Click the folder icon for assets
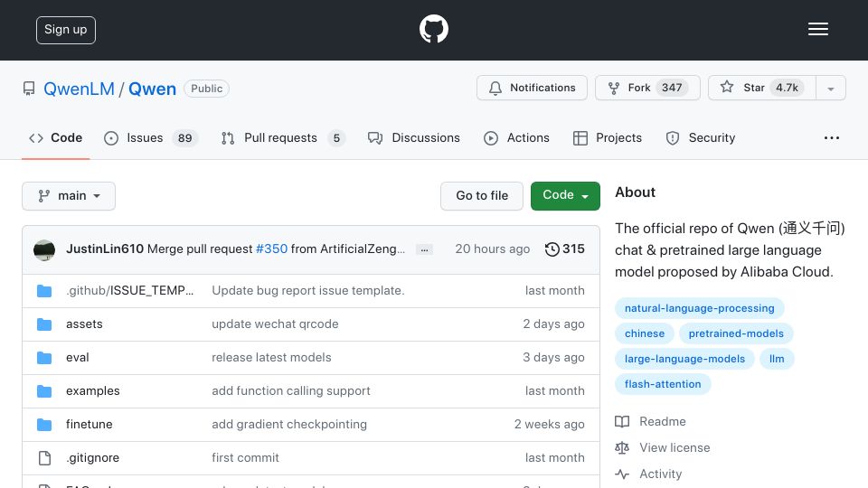868x488 pixels. click(44, 324)
